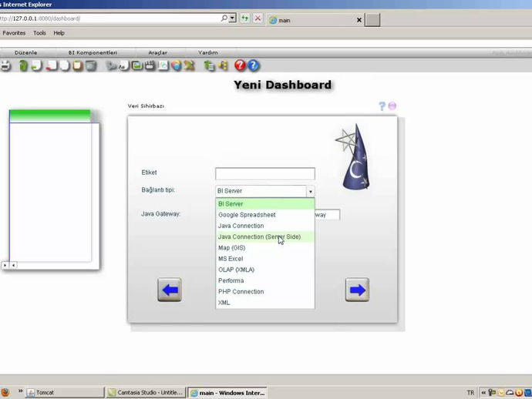The image size is (532, 399).
Task: Switch to Camtasia Studio taskbar button
Action: [146, 393]
